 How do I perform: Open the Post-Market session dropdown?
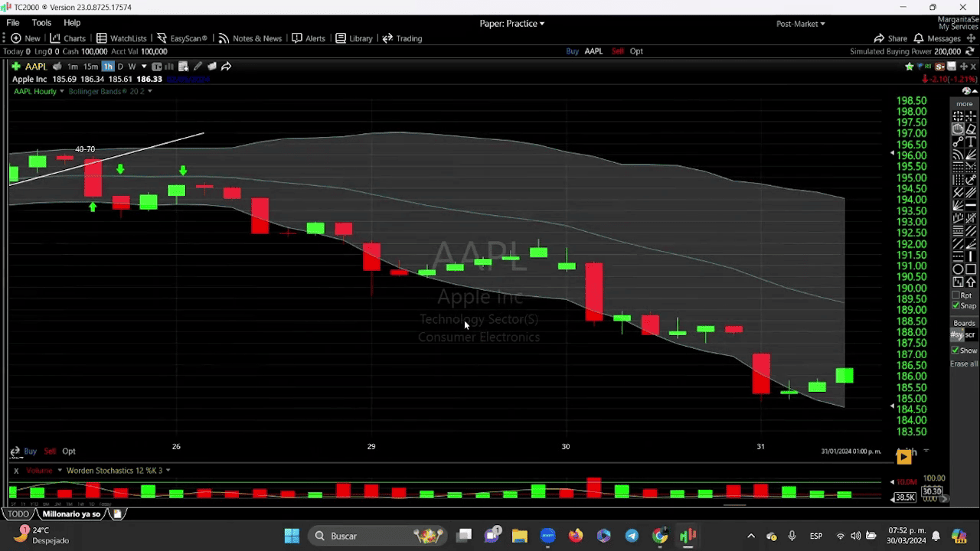click(x=800, y=24)
